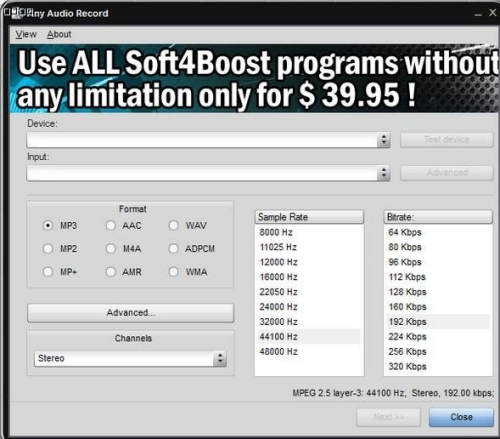Image resolution: width=500 pixels, height=439 pixels.
Task: Pick 320 Kbps bitrate
Action: pyautogui.click(x=438, y=367)
